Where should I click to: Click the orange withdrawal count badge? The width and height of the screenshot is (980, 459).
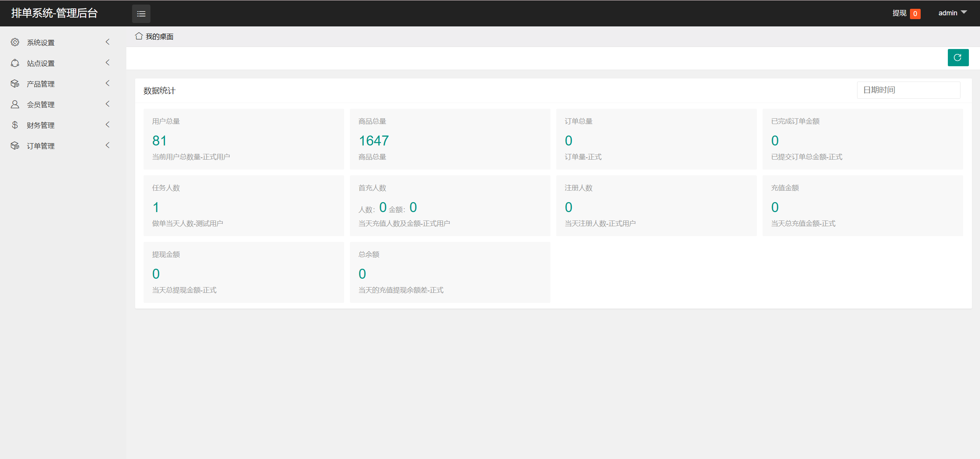915,14
